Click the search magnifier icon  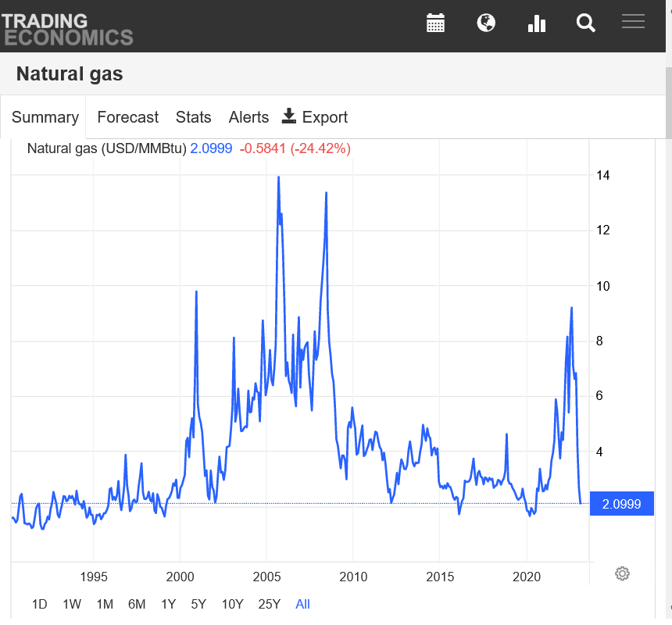(x=586, y=23)
